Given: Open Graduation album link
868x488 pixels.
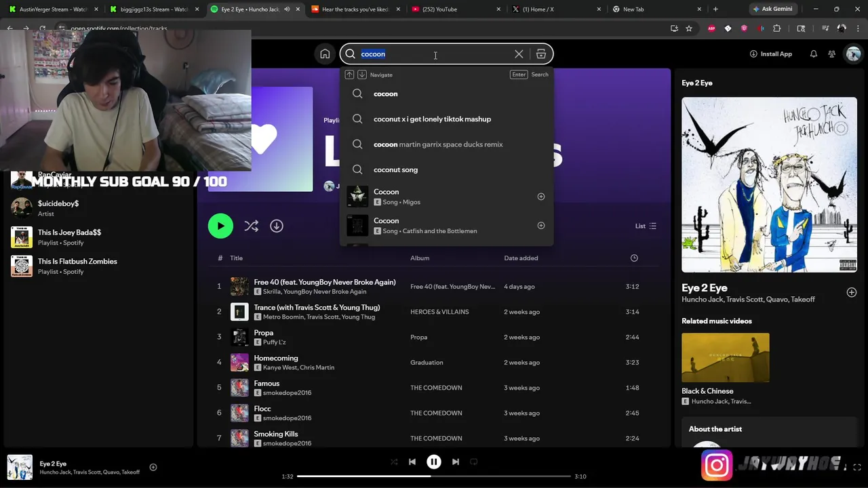Looking at the screenshot, I should tap(427, 363).
